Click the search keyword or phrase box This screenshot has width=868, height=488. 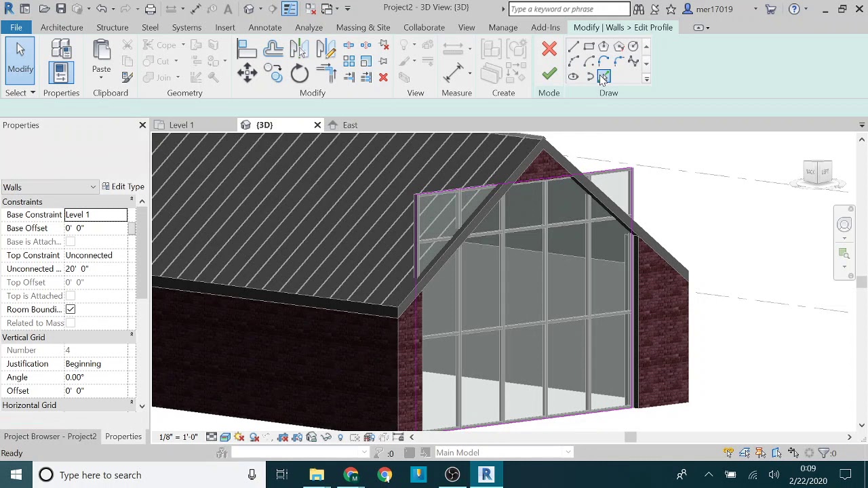click(x=569, y=9)
